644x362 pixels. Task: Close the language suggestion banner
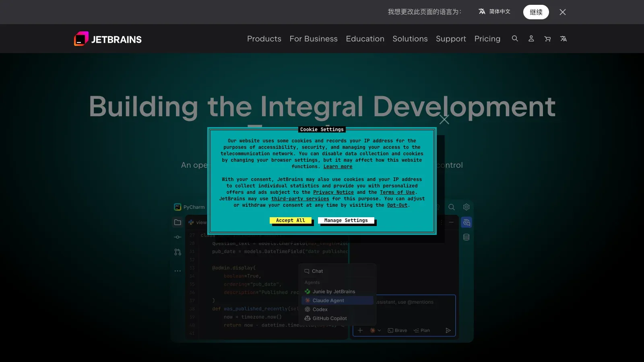(x=563, y=12)
